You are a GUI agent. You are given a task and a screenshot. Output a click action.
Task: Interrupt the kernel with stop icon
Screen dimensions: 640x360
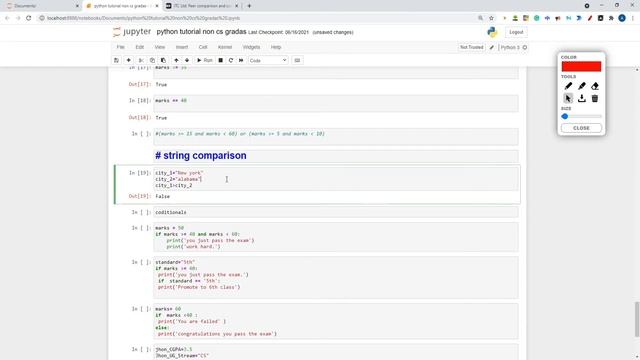click(220, 60)
